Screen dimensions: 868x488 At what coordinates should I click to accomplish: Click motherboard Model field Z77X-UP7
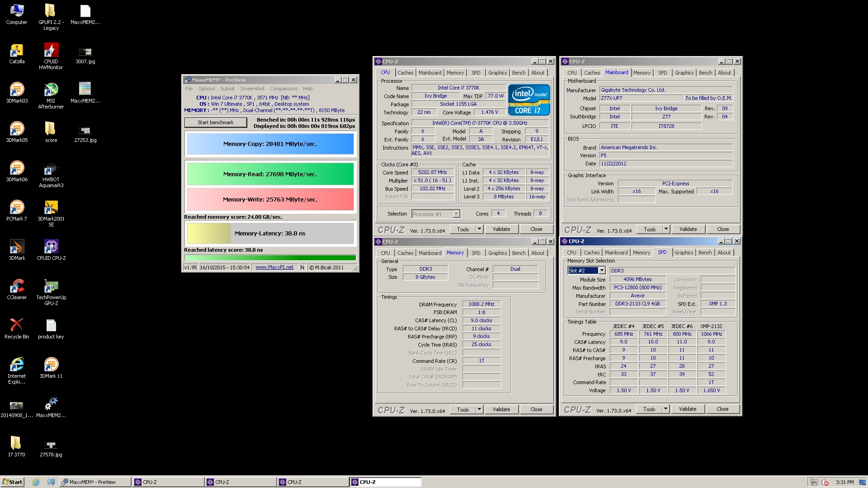[642, 98]
